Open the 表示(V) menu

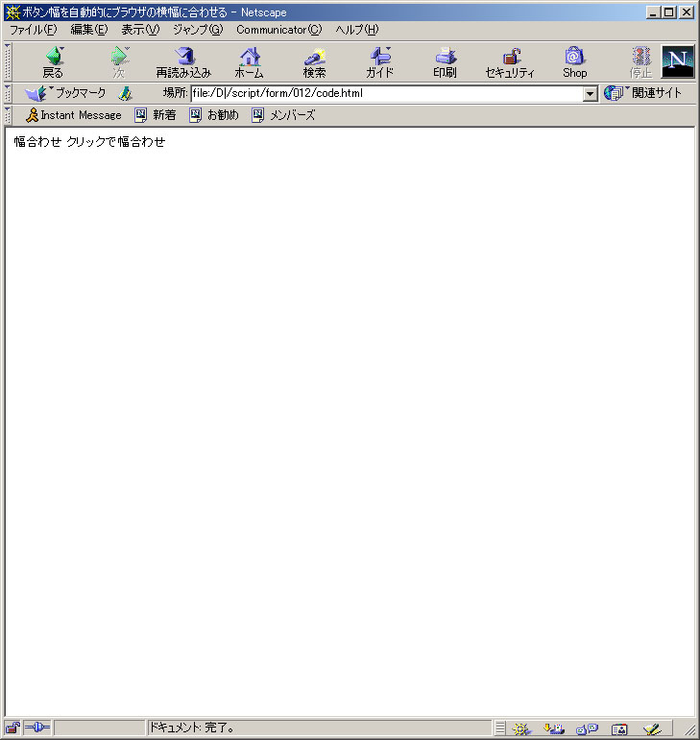pos(140,30)
